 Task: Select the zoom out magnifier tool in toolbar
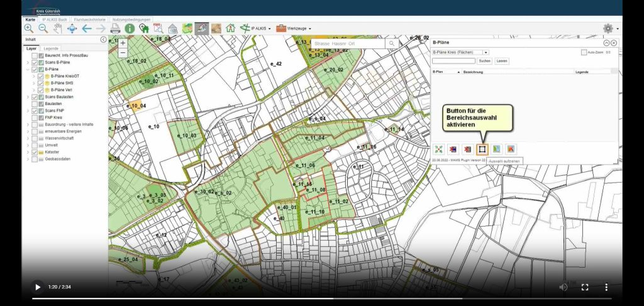tap(43, 28)
